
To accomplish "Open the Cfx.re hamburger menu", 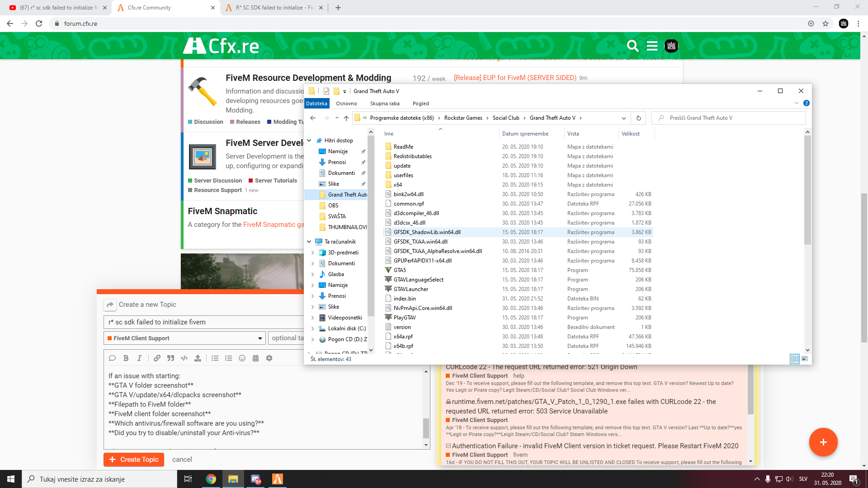I will click(651, 46).
